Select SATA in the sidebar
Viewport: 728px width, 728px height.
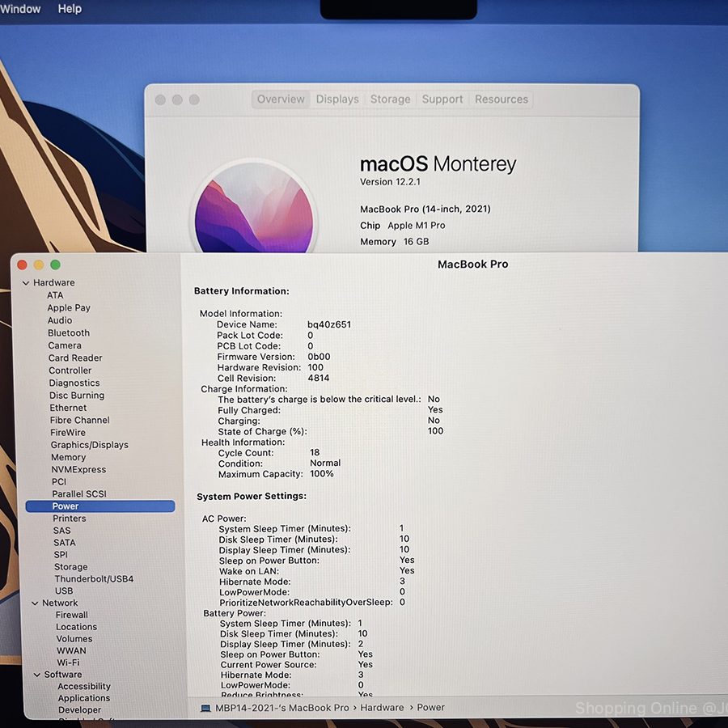(65, 542)
